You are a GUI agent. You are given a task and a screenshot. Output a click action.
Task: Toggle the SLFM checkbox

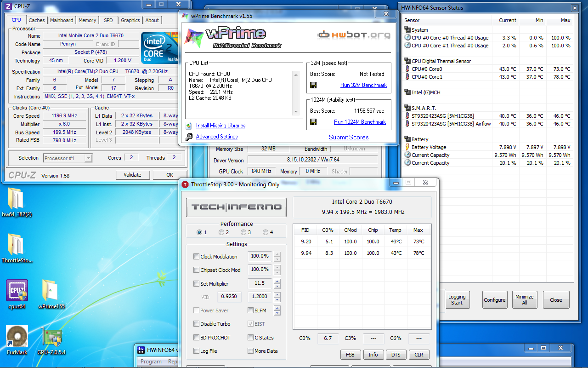[x=250, y=310]
